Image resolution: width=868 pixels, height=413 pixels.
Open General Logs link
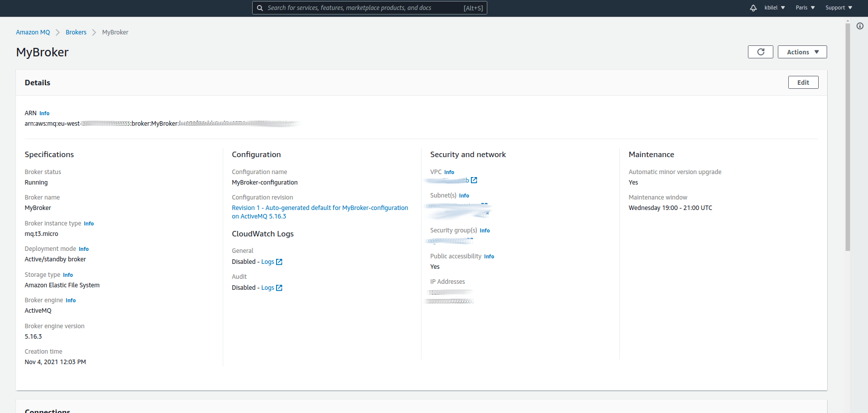pos(268,262)
